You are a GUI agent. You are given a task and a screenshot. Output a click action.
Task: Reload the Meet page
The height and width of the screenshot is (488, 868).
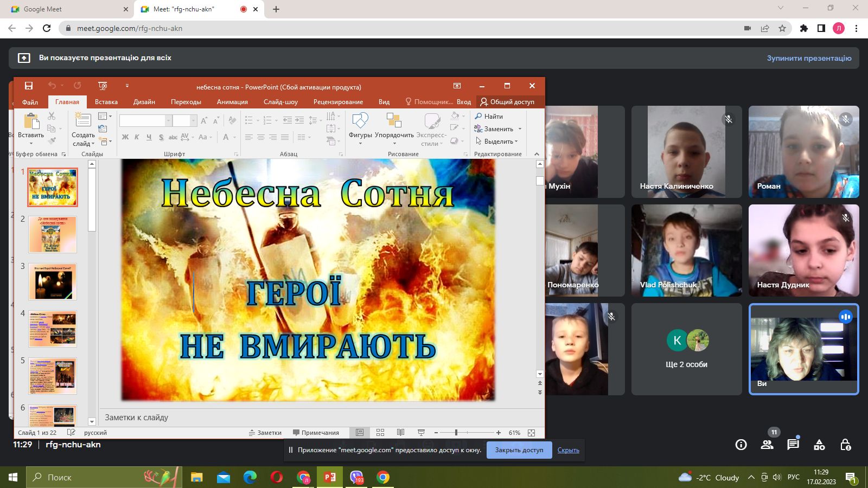(47, 28)
